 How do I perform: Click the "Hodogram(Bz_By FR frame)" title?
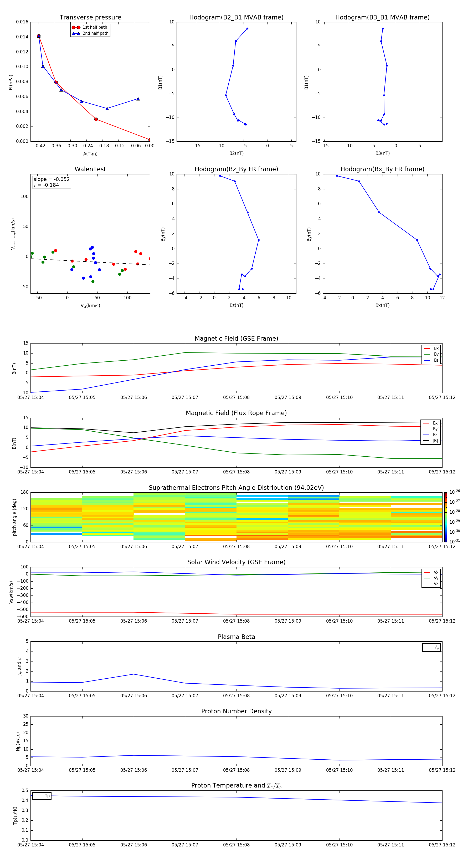click(x=236, y=169)
